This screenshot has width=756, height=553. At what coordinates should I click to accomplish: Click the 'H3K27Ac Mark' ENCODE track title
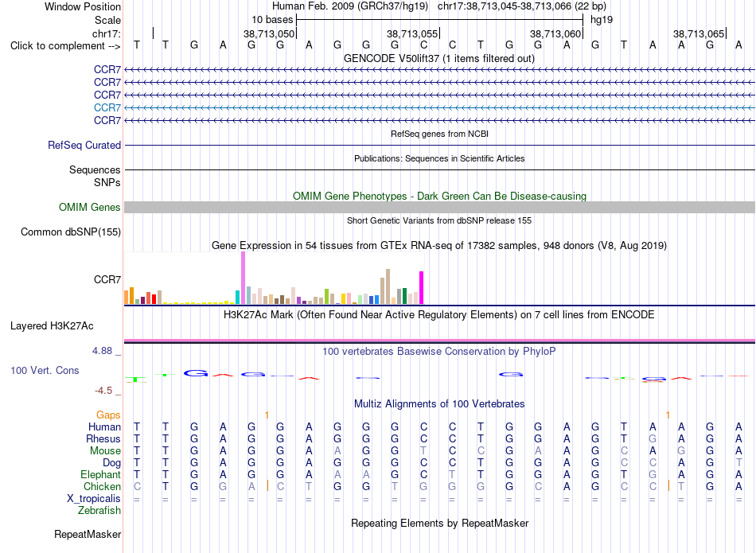click(438, 315)
